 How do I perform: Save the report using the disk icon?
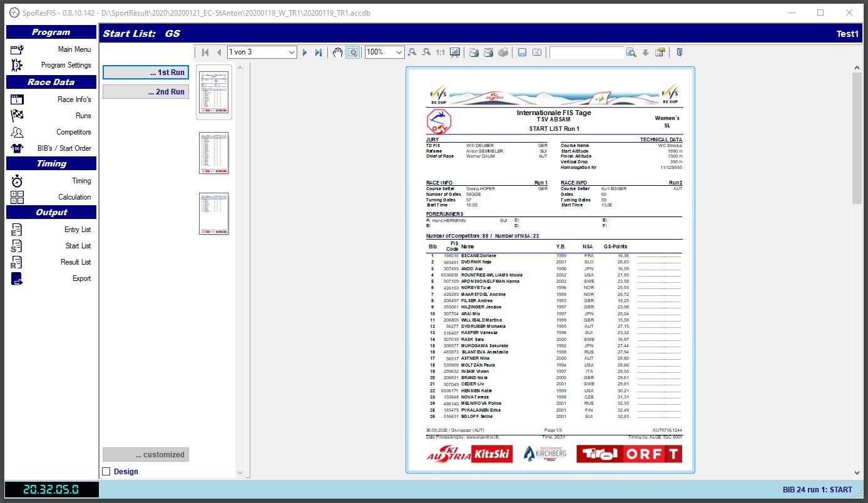click(522, 53)
